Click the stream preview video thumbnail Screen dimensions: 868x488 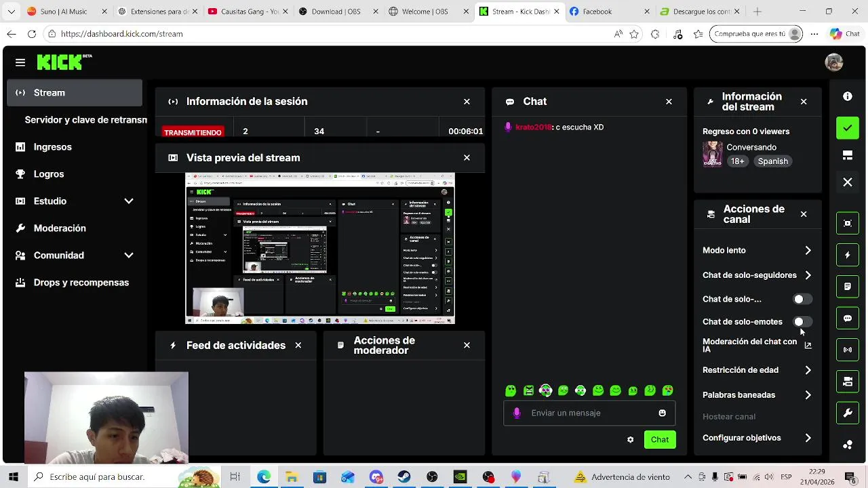(x=320, y=249)
